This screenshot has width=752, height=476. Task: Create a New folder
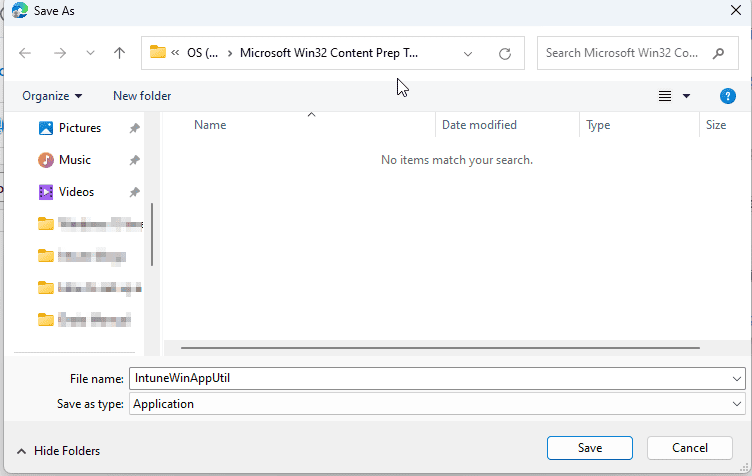click(142, 96)
